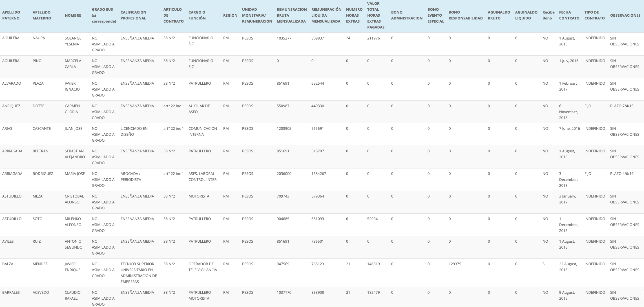The height and width of the screenshot is (307, 644).
Task: Select the NOMBRE column header
Action: coord(73,15)
